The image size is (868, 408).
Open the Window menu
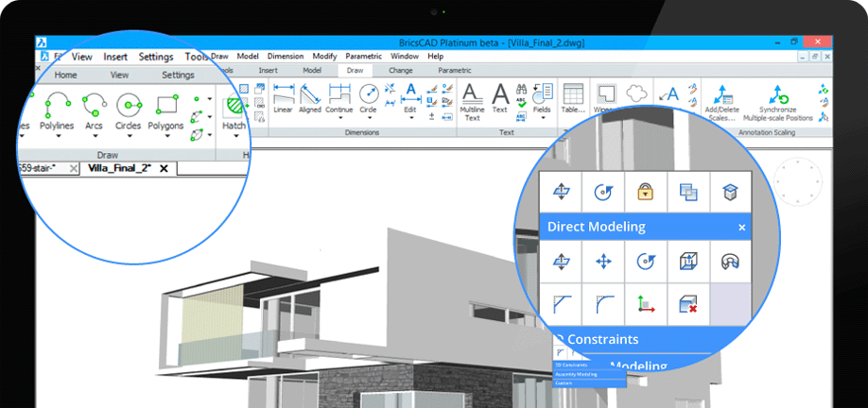point(405,57)
